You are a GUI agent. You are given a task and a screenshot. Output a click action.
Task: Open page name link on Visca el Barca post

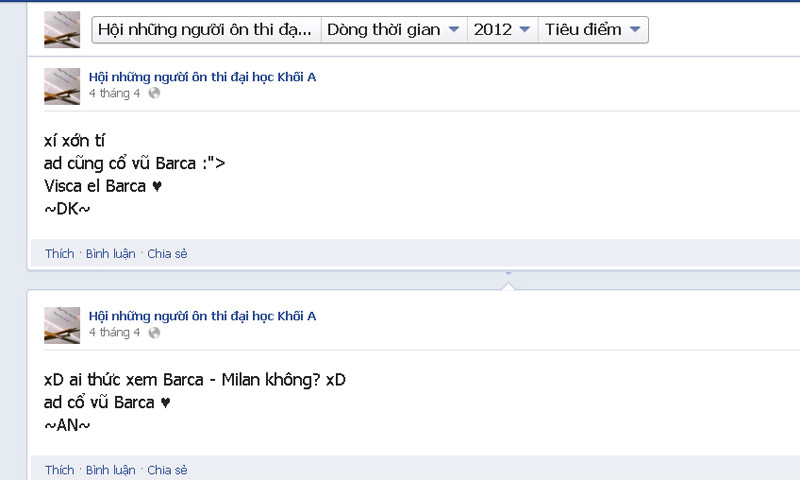point(202,77)
